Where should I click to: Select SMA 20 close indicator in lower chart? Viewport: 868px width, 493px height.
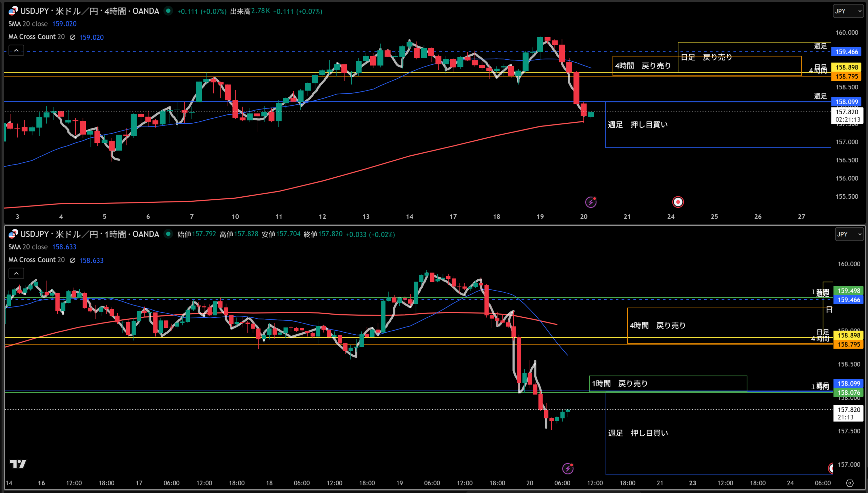coord(28,247)
